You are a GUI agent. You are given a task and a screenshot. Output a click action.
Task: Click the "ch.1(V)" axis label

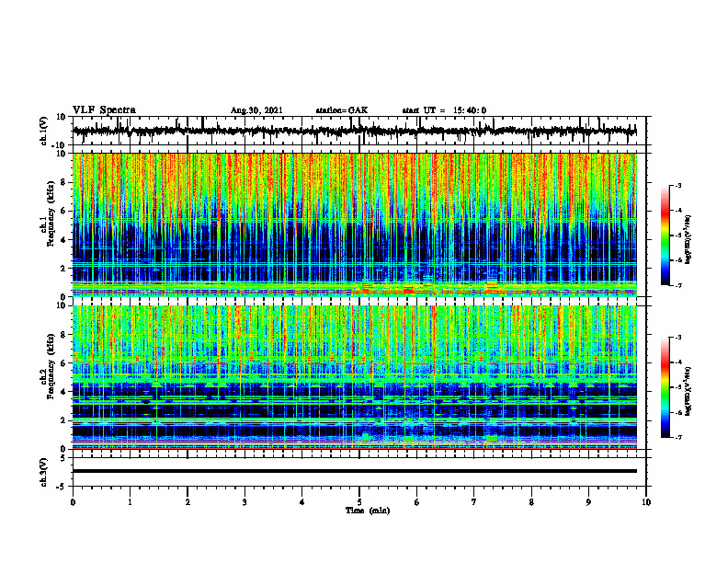click(x=44, y=131)
